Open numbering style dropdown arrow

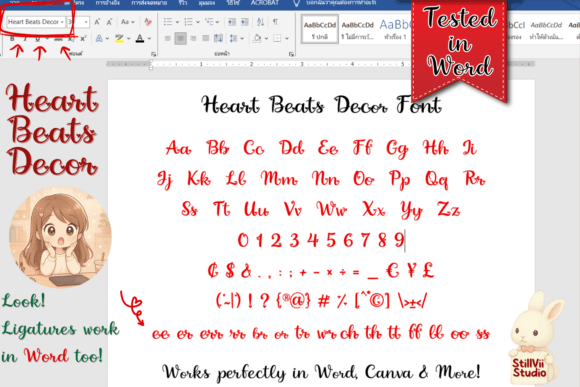click(x=198, y=22)
